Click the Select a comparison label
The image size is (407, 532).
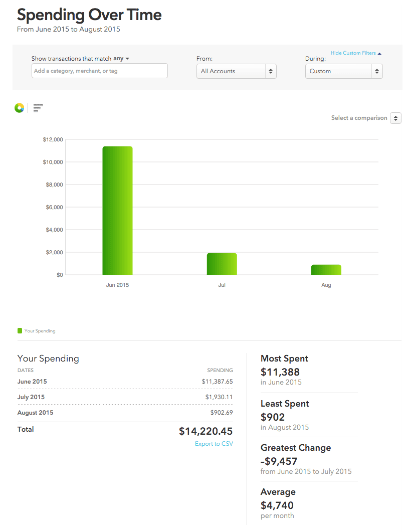pyautogui.click(x=359, y=118)
